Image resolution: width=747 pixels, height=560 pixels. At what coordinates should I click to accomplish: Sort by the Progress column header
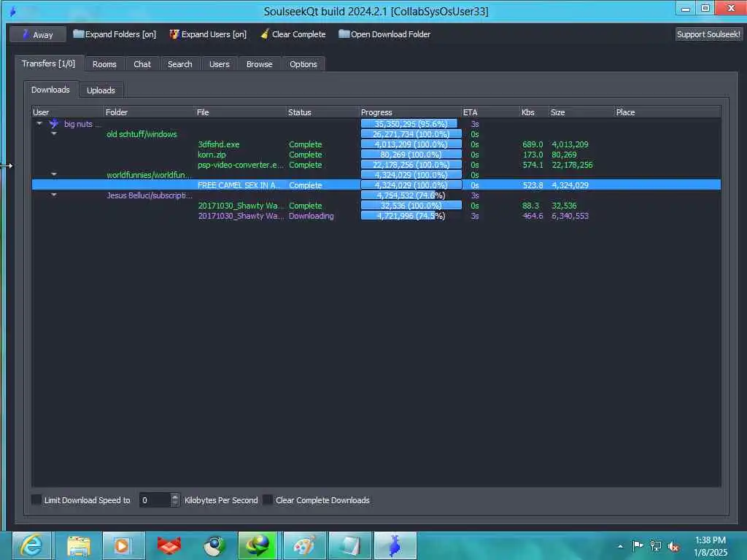(x=410, y=112)
